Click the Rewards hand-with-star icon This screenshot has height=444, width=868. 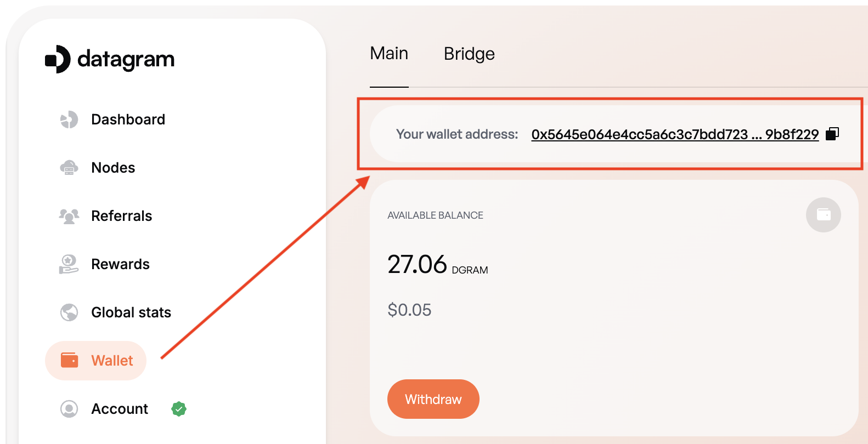coord(69,264)
